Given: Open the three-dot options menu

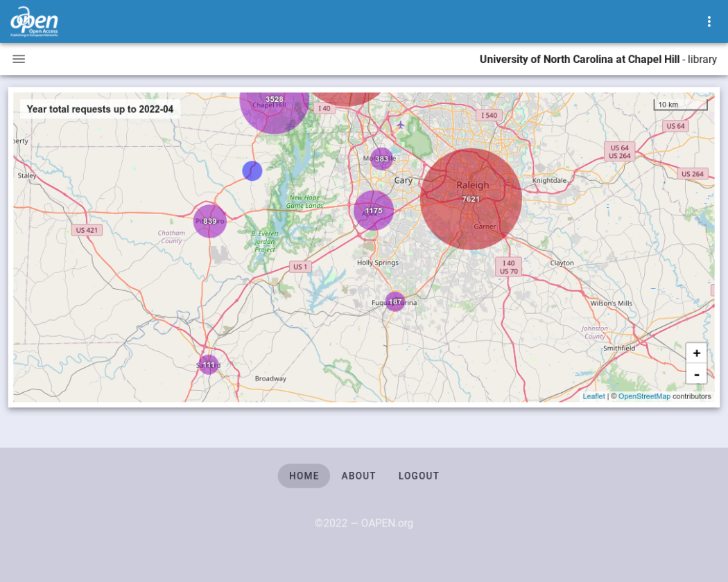Looking at the screenshot, I should point(709,21).
